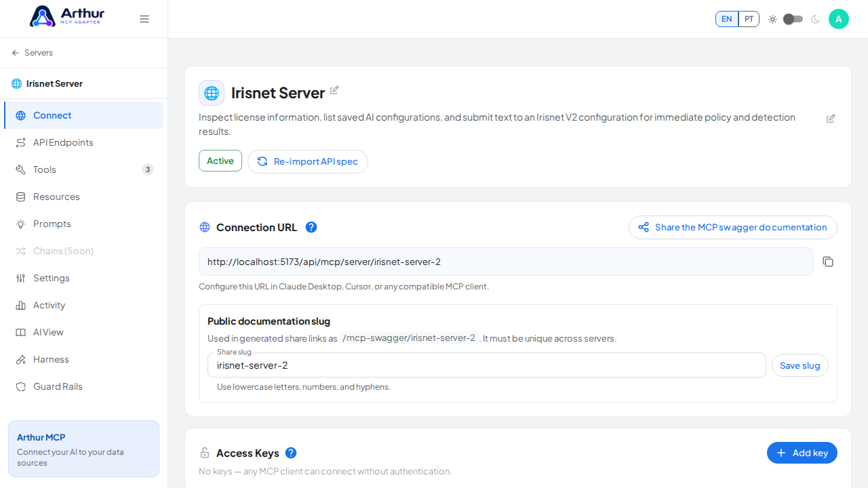Open the Guard Rails section
The width and height of the screenshot is (868, 488).
[x=84, y=386]
